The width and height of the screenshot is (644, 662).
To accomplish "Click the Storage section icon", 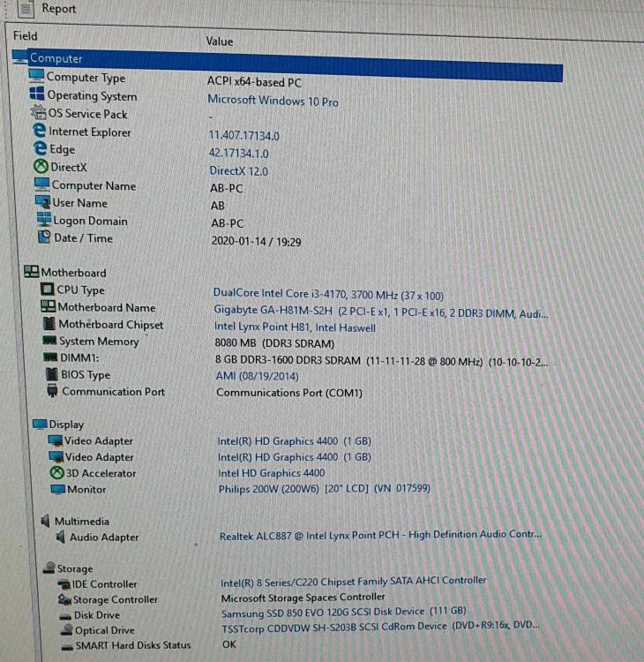I will [49, 568].
